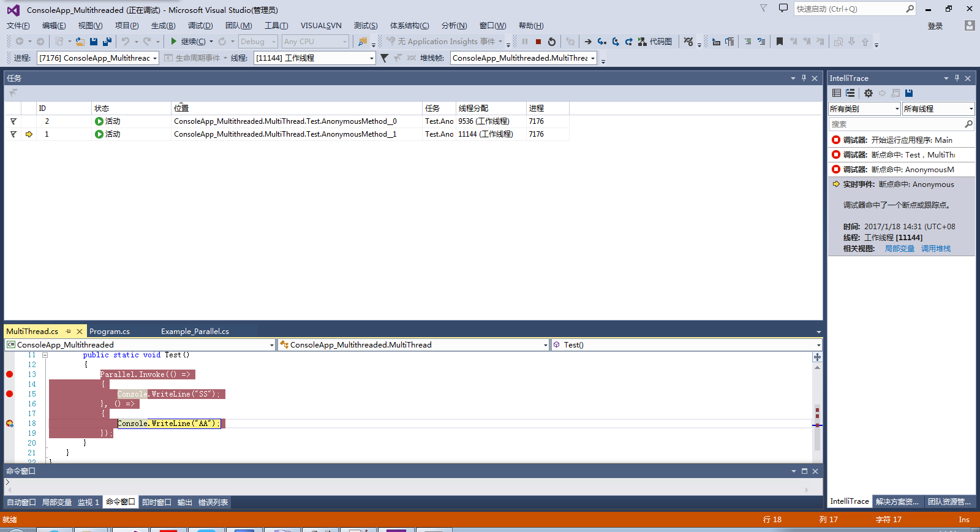Image resolution: width=980 pixels, height=532 pixels.
Task: Click IntelliTrace events list view icon
Action: 837,93
